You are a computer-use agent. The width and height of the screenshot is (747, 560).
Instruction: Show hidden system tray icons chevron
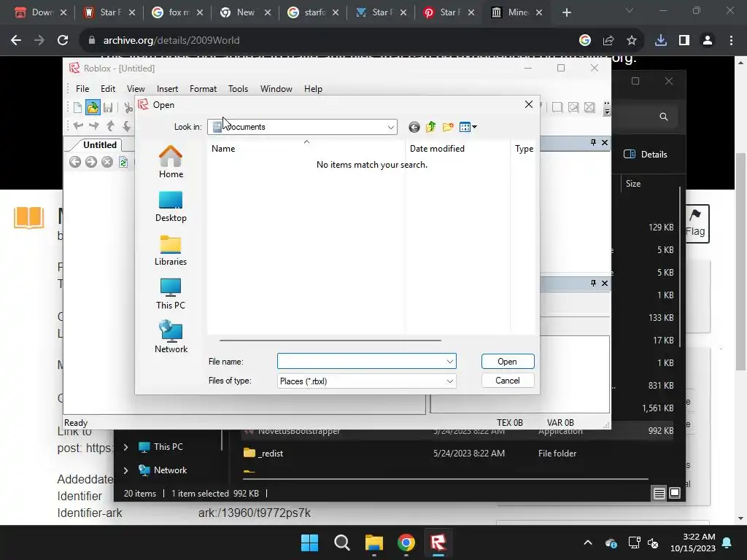(588, 542)
